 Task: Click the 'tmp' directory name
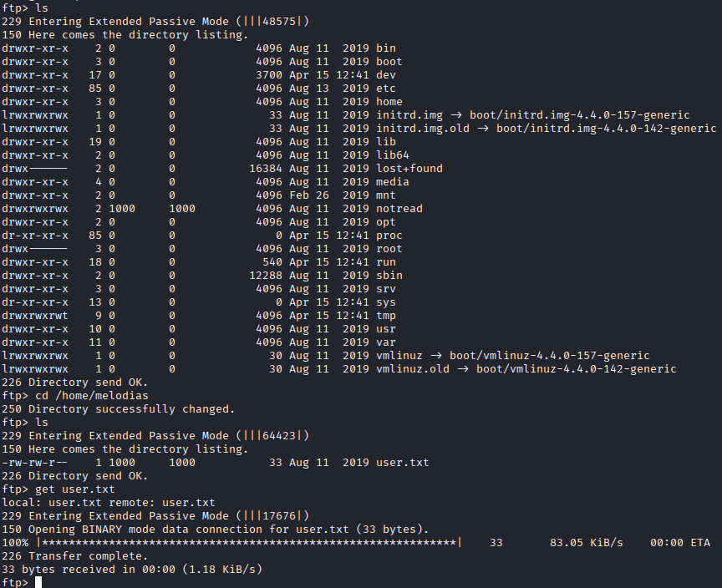[x=386, y=316]
